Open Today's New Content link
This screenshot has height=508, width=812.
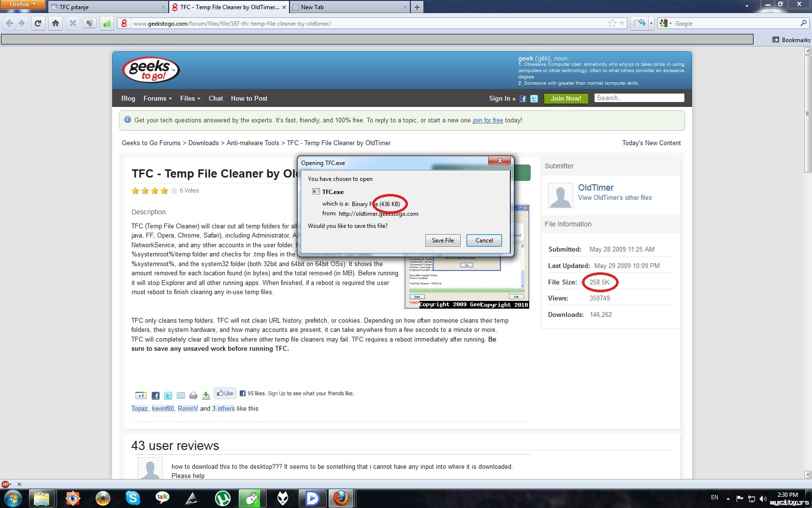(652, 143)
